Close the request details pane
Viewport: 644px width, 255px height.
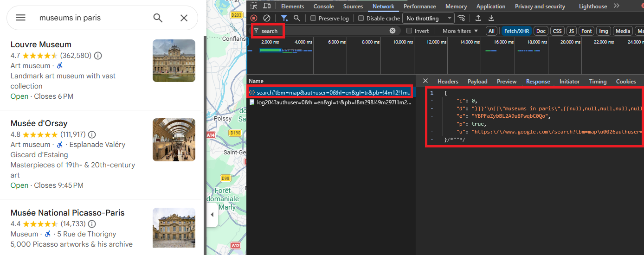425,81
